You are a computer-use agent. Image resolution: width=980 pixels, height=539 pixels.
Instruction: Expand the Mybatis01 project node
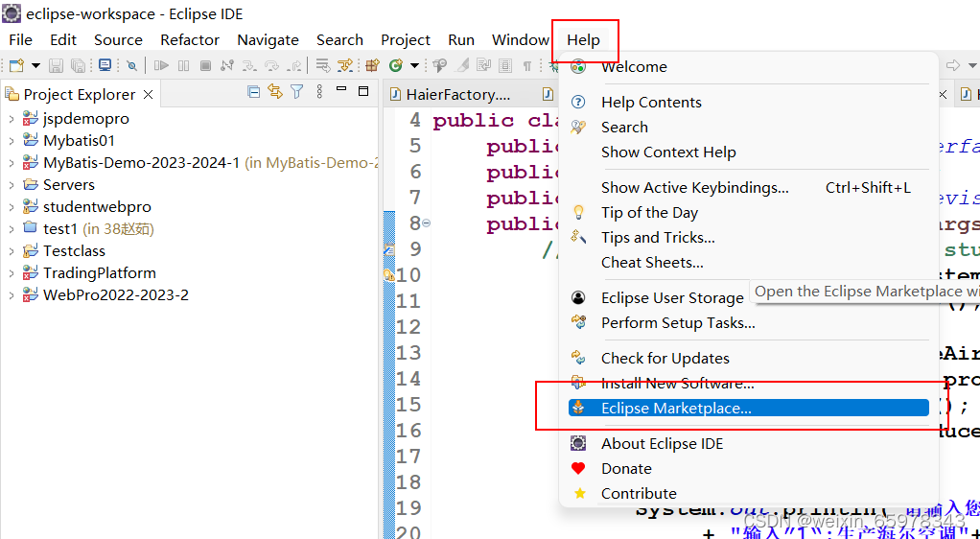(12, 141)
